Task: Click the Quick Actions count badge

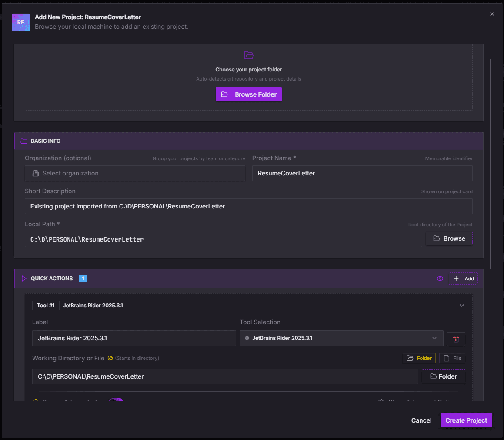Action: pos(83,279)
